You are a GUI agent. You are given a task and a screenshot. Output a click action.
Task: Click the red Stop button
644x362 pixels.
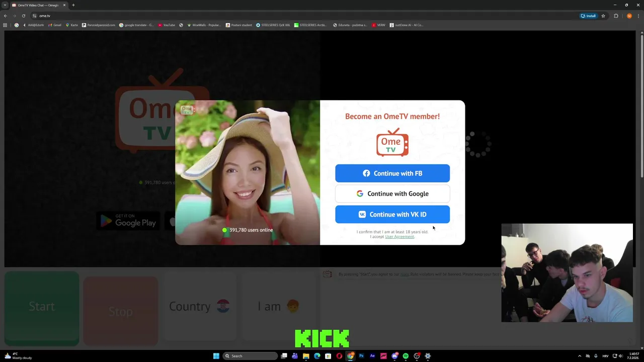(121, 311)
